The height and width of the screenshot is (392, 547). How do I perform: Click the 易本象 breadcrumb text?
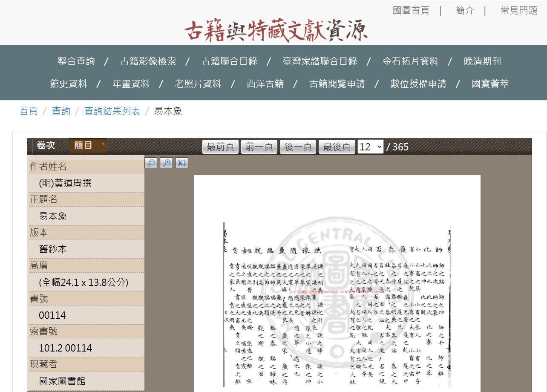(x=168, y=111)
